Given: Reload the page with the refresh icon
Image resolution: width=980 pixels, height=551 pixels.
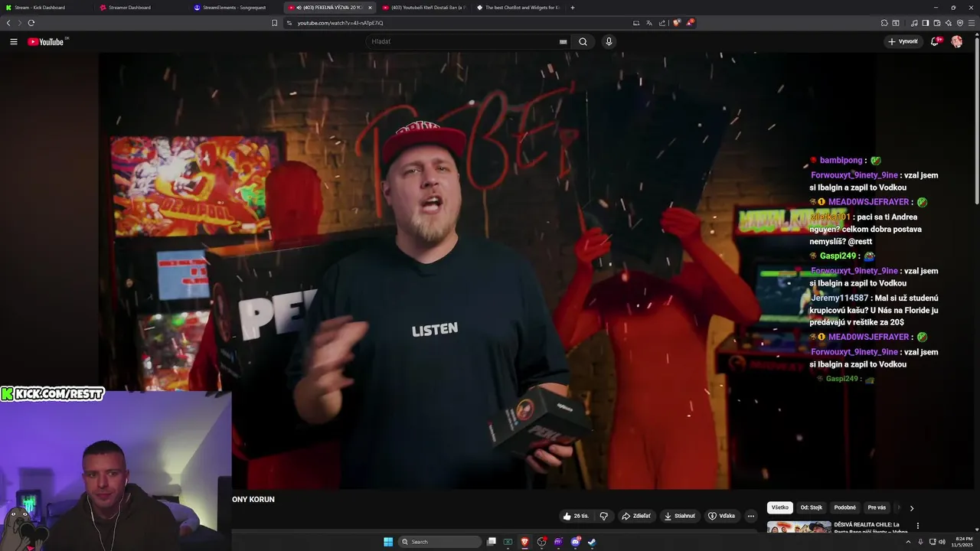Looking at the screenshot, I should tap(31, 23).
